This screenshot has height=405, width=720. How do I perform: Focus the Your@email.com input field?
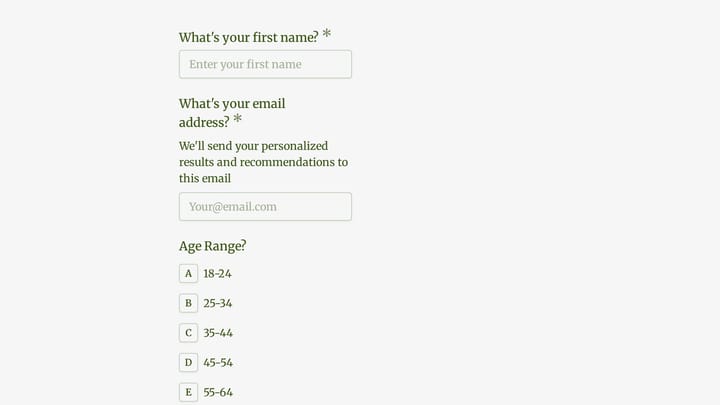(x=265, y=207)
